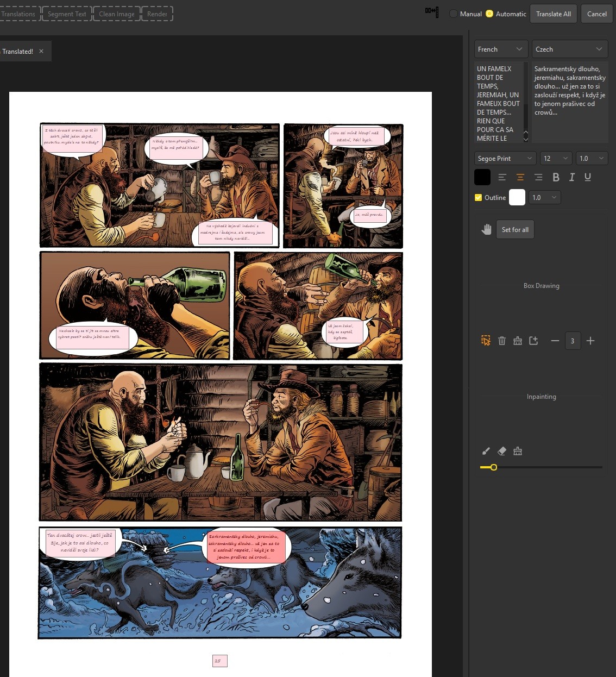Screen dimensions: 616x677
Task: Click the trash icon under Box Drawing
Action: (502, 341)
